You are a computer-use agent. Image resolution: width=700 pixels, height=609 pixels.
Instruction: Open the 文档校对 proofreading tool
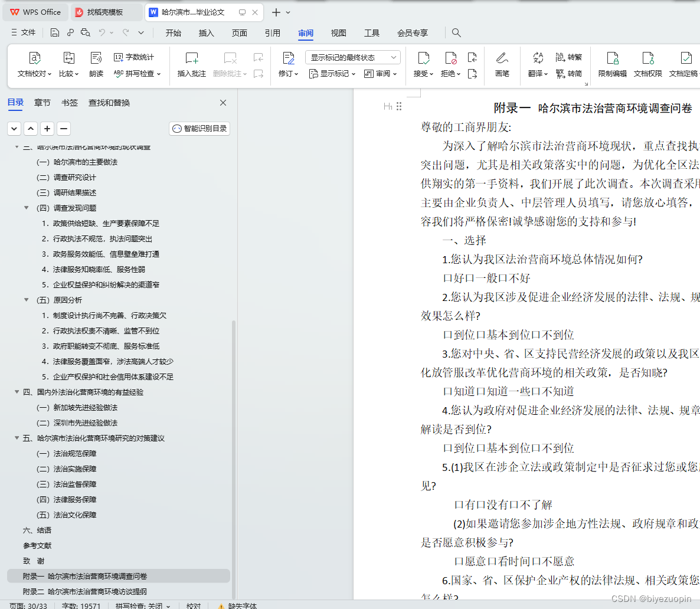click(34, 64)
